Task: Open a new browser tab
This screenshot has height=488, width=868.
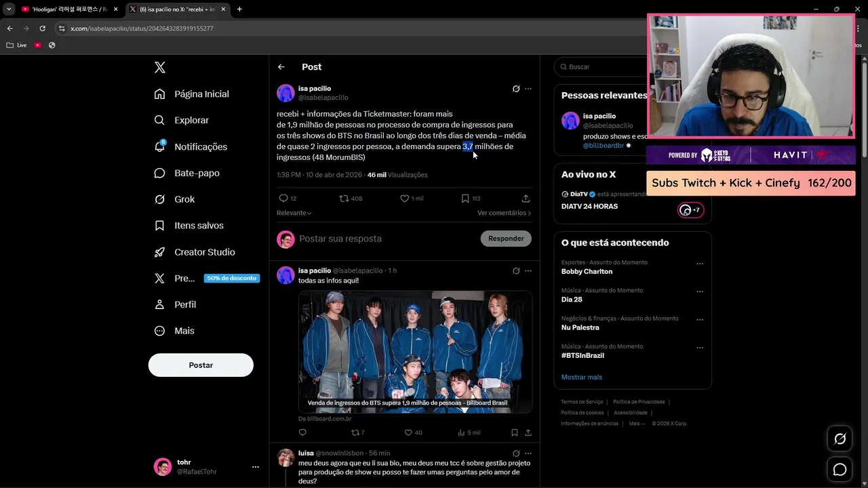Action: (239, 9)
